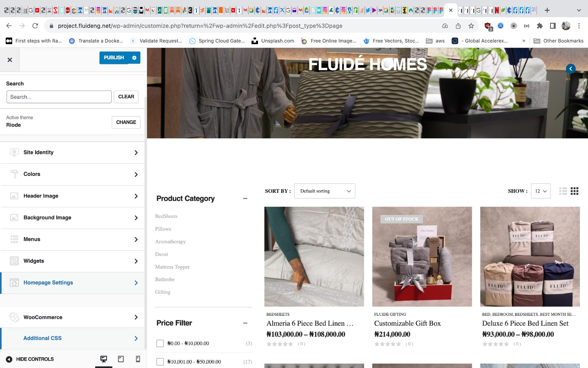Click the blue slider arrow on banner

coord(571,68)
